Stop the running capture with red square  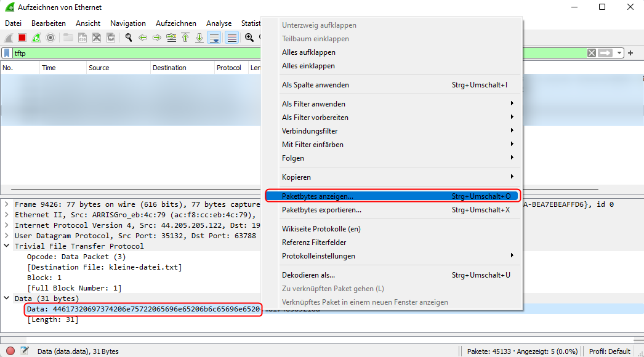pos(22,38)
